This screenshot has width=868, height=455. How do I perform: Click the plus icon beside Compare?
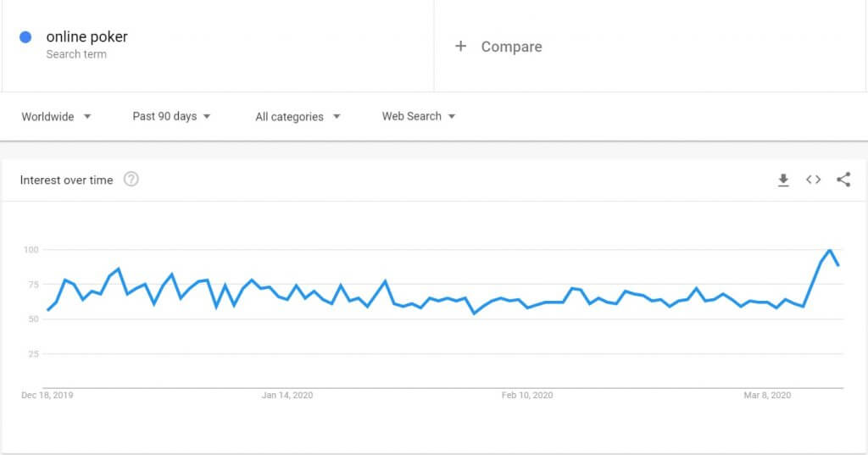[x=460, y=46]
